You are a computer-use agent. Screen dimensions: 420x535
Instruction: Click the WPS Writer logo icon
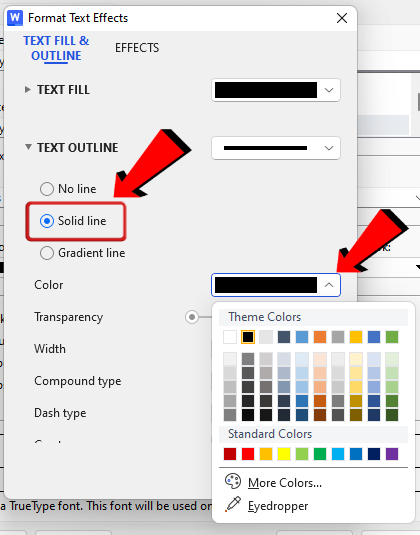[15, 18]
